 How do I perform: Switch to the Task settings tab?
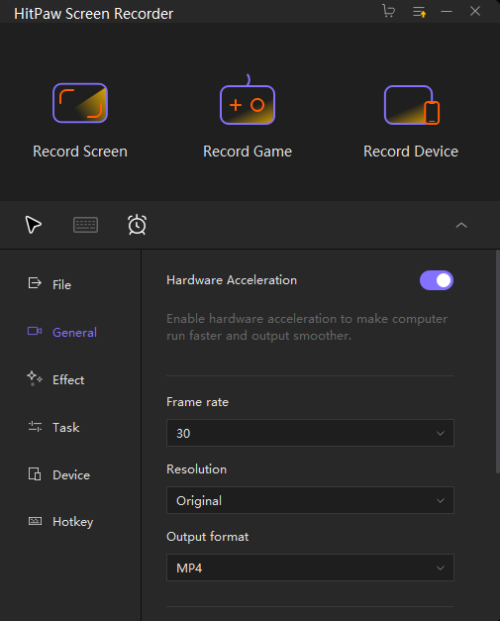click(x=53, y=427)
